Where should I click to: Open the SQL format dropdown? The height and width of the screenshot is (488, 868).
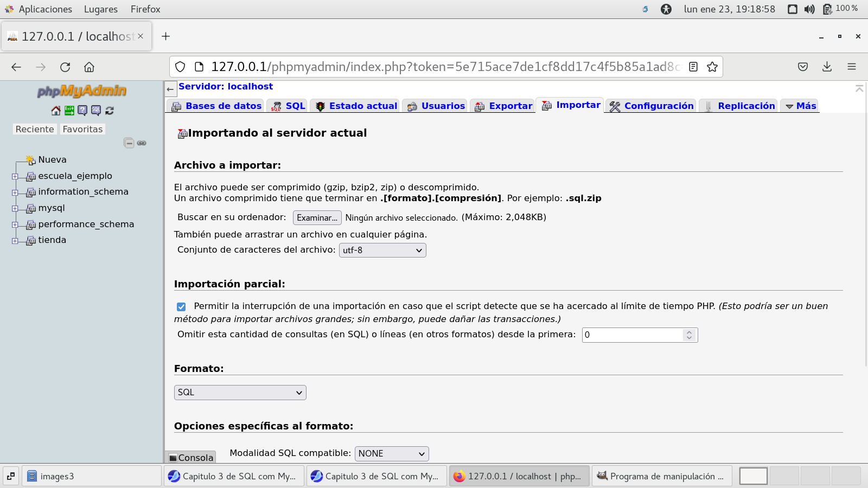pyautogui.click(x=240, y=393)
